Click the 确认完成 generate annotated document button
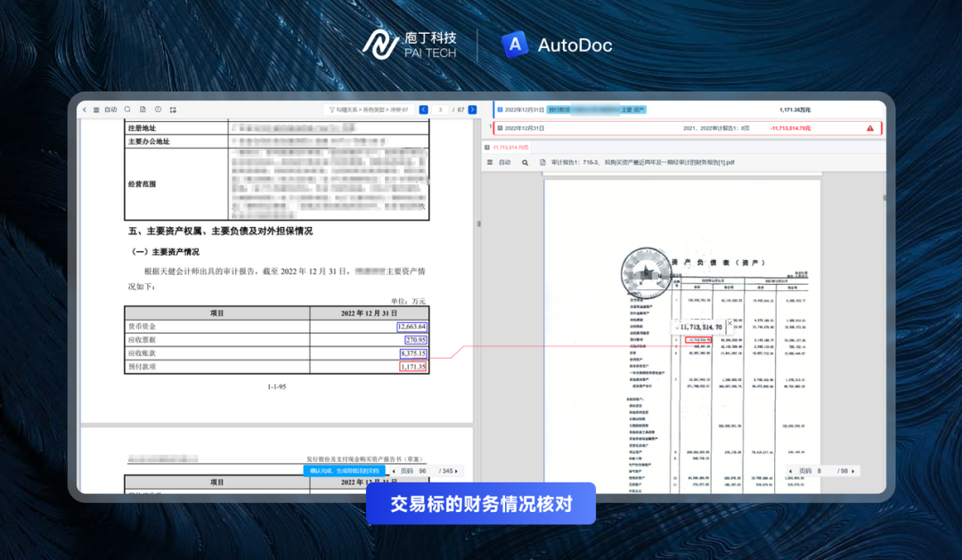This screenshot has width=962, height=560. click(x=344, y=471)
